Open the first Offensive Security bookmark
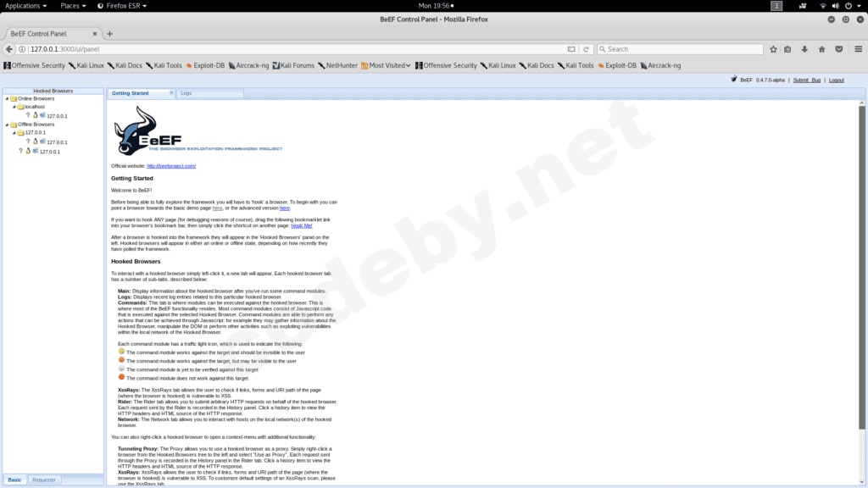Image resolution: width=868 pixels, height=488 pixels. coord(34,65)
